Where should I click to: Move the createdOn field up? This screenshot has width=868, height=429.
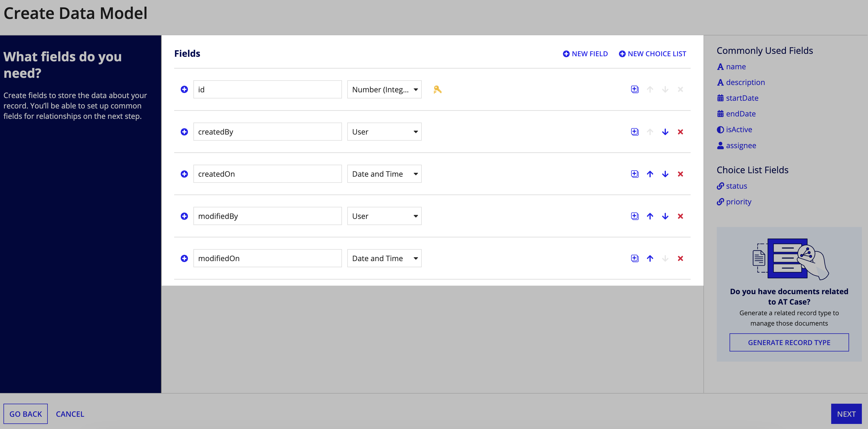pyautogui.click(x=650, y=174)
